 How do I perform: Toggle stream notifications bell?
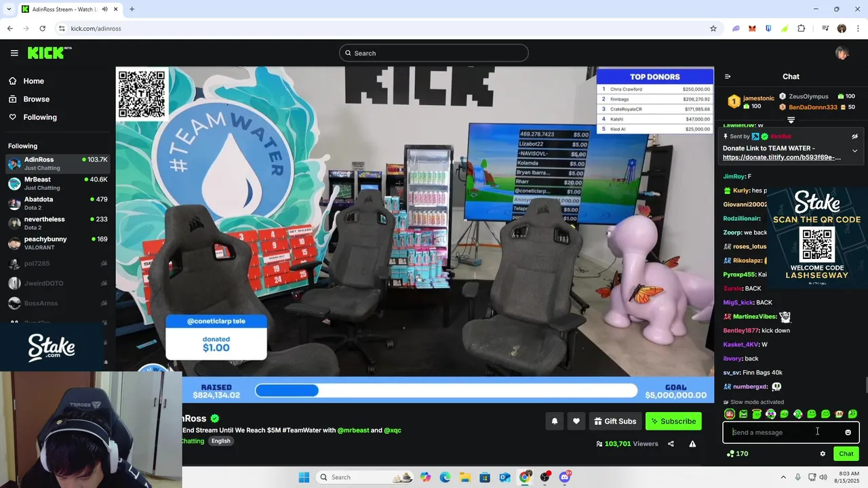tap(555, 422)
